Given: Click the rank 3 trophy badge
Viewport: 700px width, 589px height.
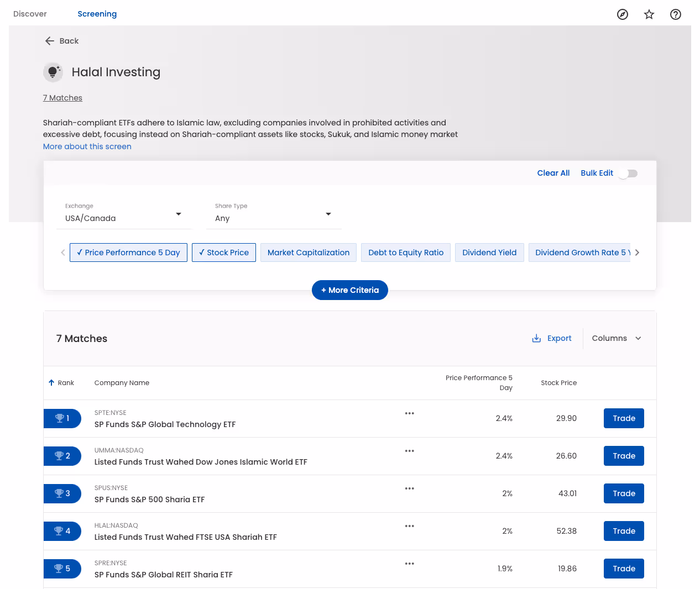Looking at the screenshot, I should click(62, 493).
